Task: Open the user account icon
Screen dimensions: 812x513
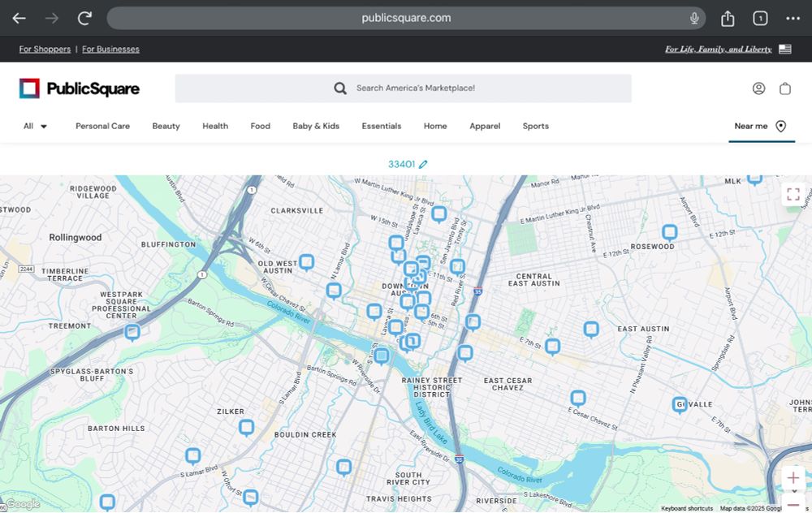Action: (758, 88)
